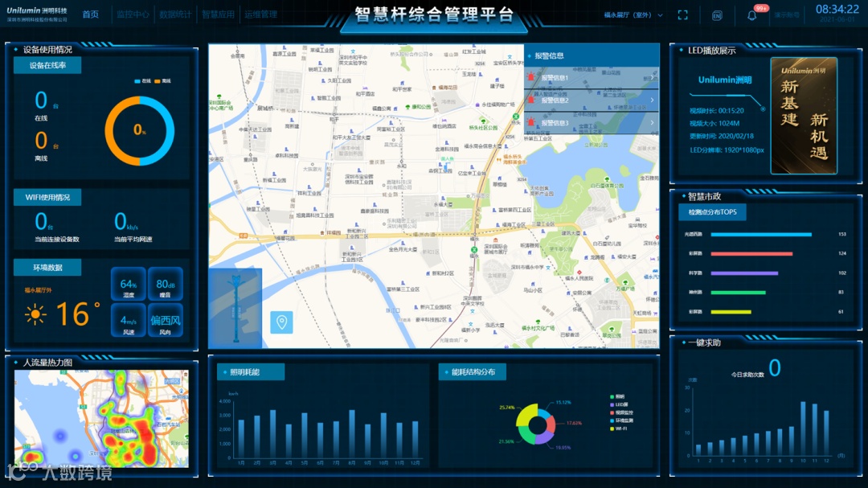Click the 报警信息2 alarm entry text
Image resolution: width=868 pixels, height=488 pixels.
[555, 100]
